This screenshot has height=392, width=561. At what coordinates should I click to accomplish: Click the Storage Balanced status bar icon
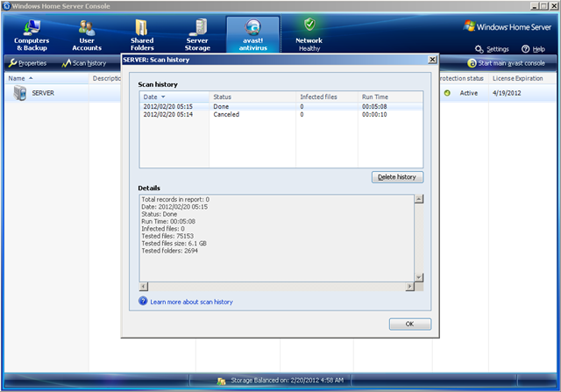tap(221, 381)
